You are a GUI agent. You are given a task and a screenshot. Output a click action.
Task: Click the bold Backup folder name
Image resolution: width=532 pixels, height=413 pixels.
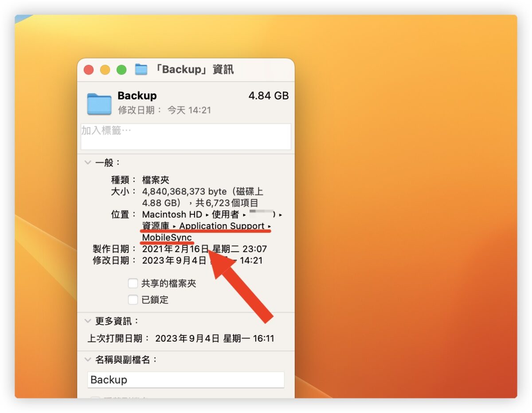coord(137,96)
